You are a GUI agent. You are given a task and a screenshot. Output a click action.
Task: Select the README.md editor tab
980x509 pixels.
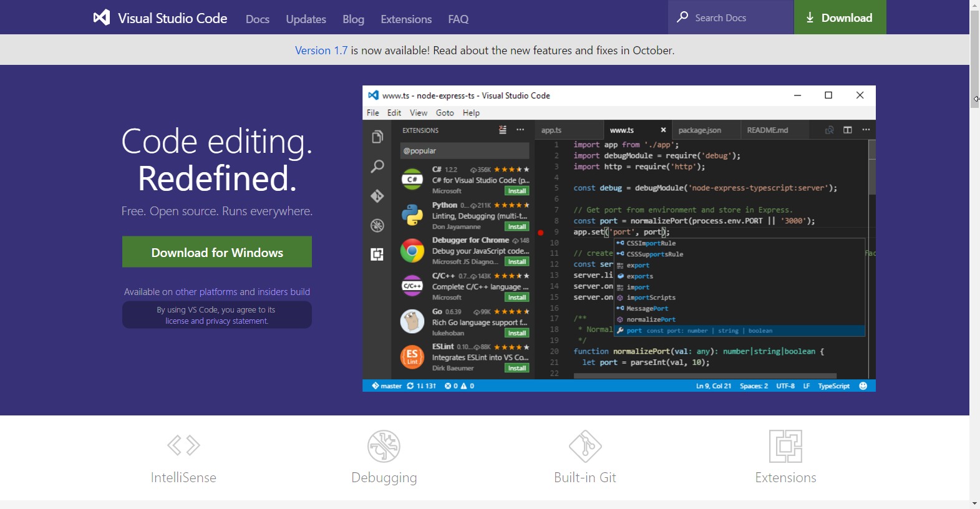pos(774,130)
